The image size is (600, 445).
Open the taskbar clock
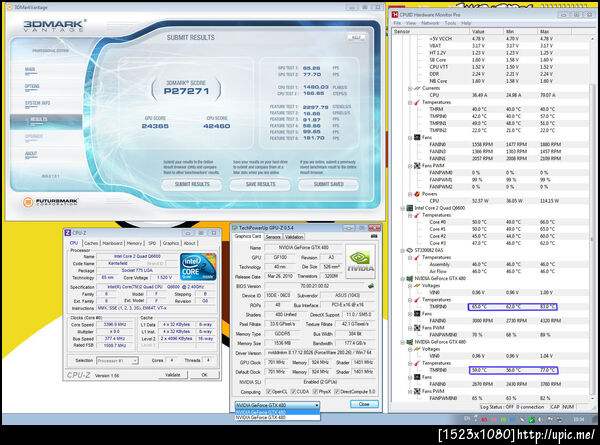tap(579, 420)
